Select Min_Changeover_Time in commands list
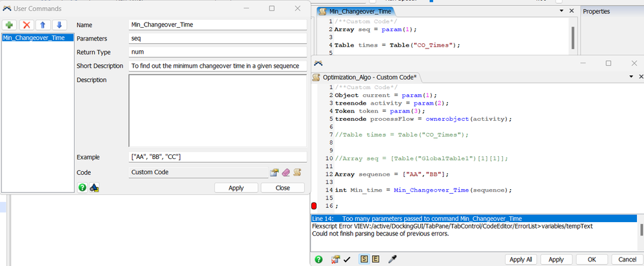Viewport: 644px width, 266px height. pyautogui.click(x=38, y=38)
